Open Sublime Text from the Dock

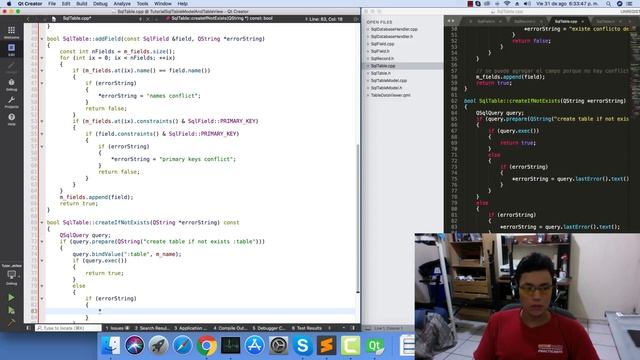(327, 345)
